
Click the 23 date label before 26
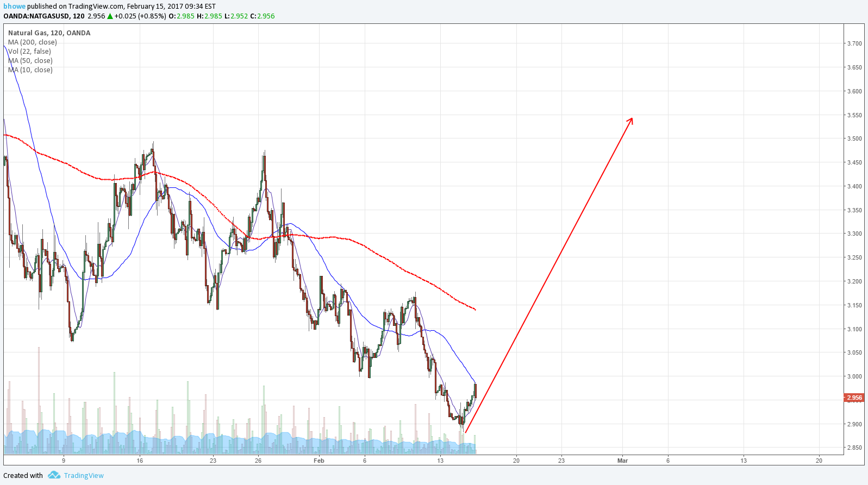pos(213,461)
